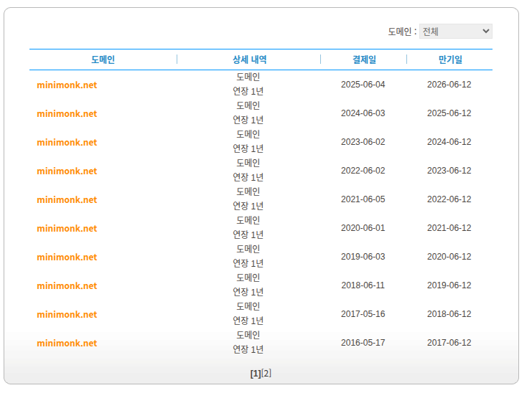Open the 도메인 전체 dropdown filter

coord(455,32)
